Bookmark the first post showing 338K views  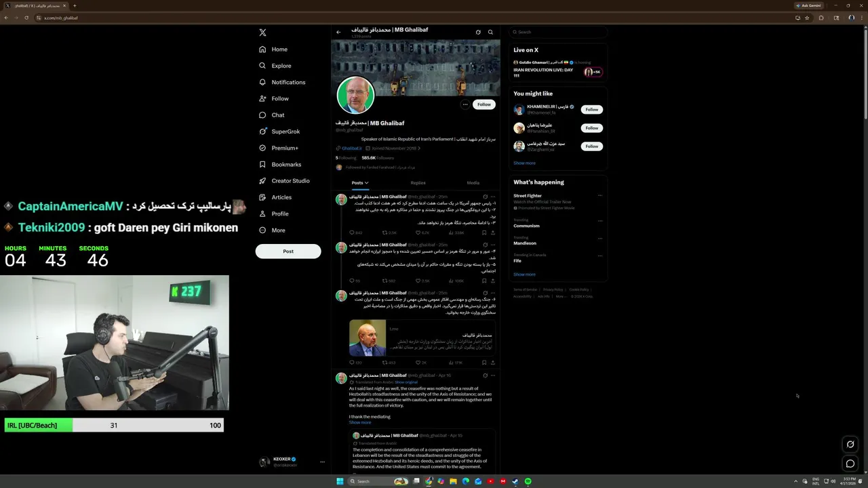click(x=484, y=232)
